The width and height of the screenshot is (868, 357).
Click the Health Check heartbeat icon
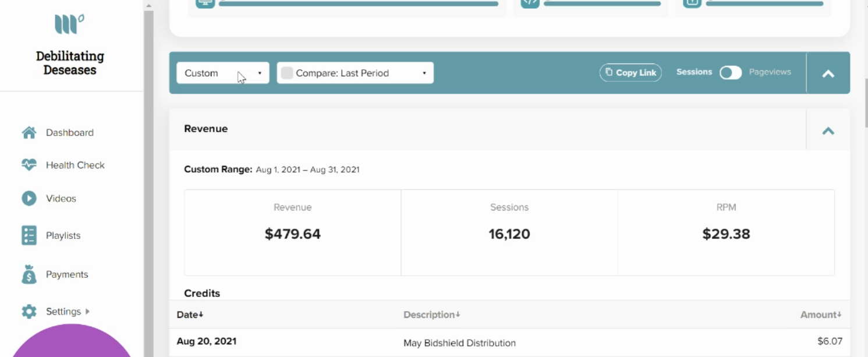[x=29, y=165]
